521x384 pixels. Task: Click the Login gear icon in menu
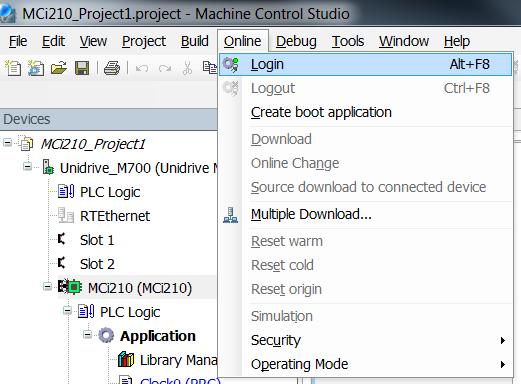tap(230, 64)
